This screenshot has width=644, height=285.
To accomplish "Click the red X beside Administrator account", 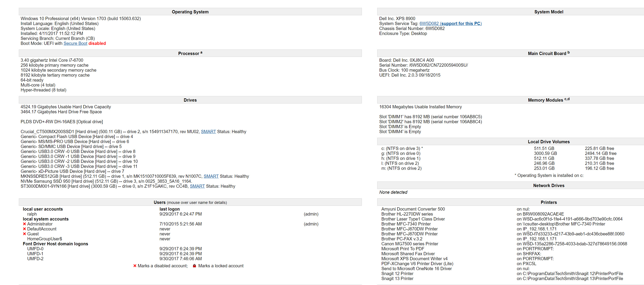I will [25, 224].
